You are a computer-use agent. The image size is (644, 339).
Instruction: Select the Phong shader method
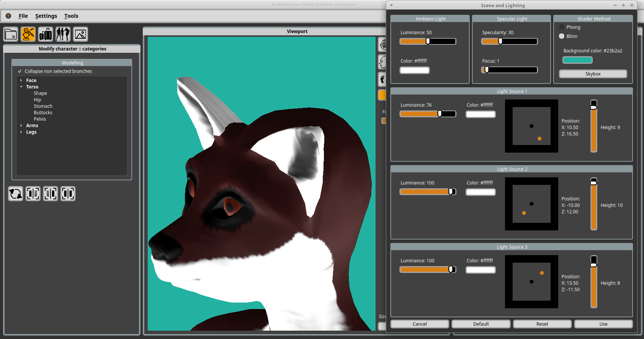[562, 27]
